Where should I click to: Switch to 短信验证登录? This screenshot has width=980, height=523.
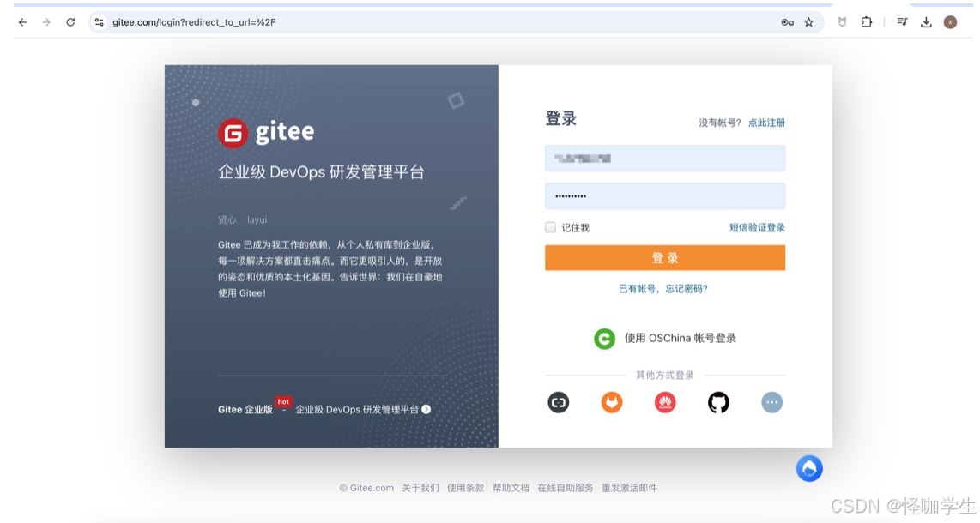pos(757,228)
